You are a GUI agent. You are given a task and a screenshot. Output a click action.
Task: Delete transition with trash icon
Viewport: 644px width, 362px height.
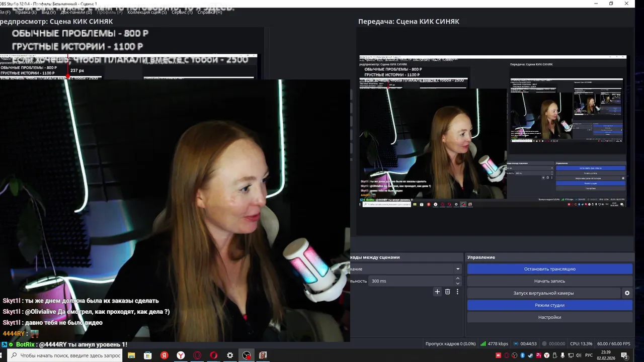click(447, 292)
